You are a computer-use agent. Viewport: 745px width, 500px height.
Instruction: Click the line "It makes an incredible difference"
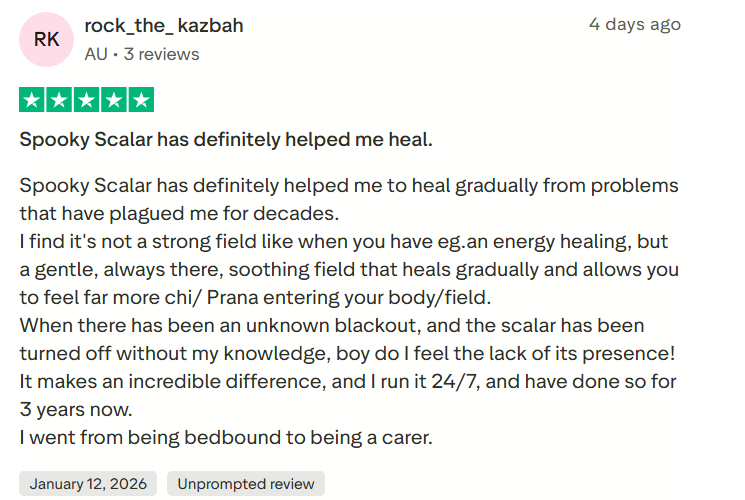pyautogui.click(x=348, y=382)
